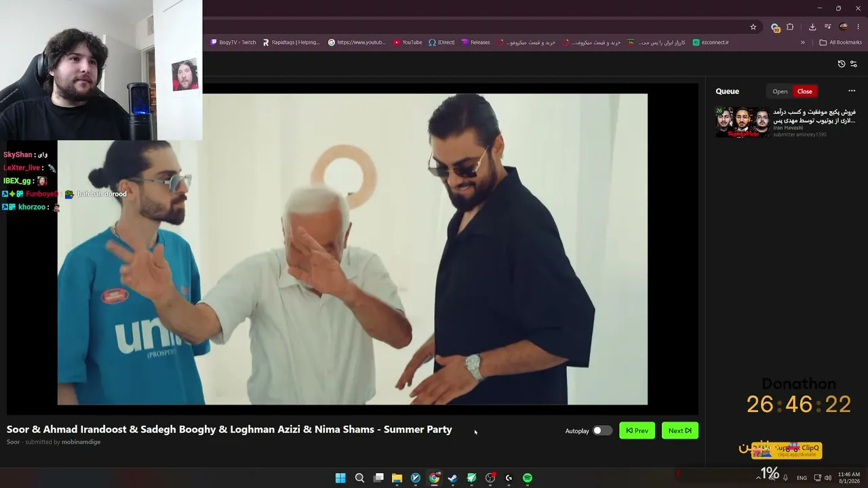Image resolution: width=868 pixels, height=488 pixels.
Task: Open the media controls icon in toolbar
Action: click(828, 27)
